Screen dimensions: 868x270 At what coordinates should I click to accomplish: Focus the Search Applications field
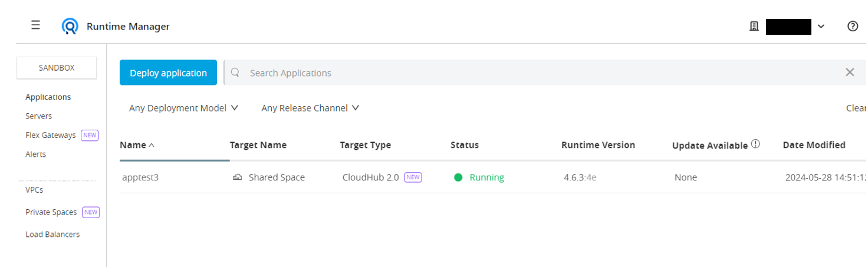click(x=531, y=73)
